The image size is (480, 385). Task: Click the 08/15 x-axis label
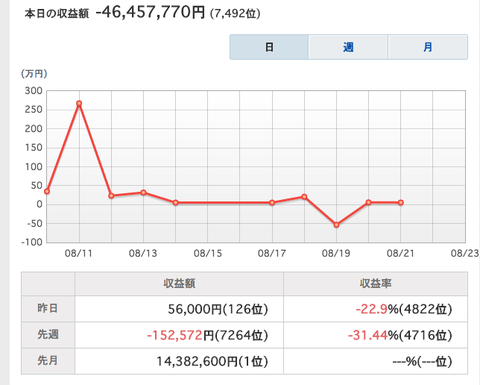208,253
